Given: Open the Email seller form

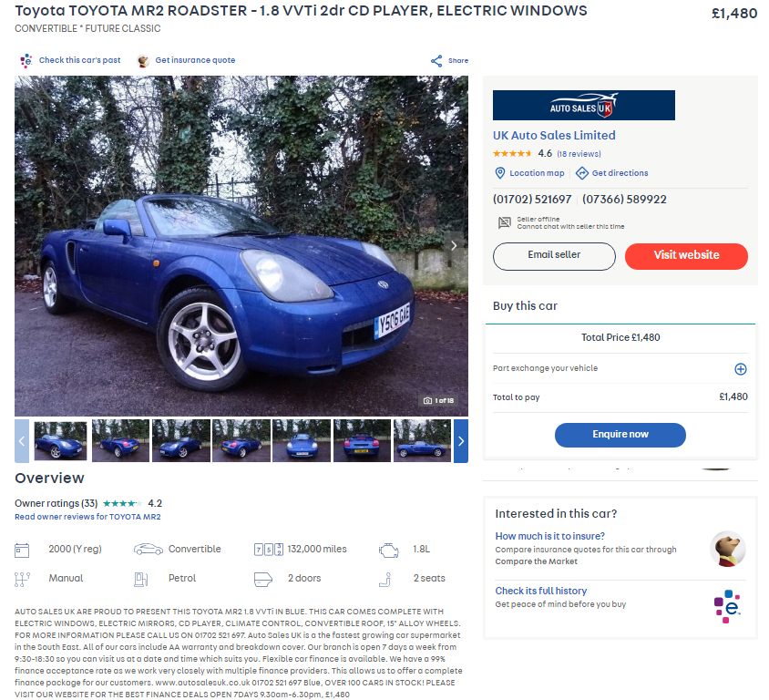Looking at the screenshot, I should (x=554, y=256).
